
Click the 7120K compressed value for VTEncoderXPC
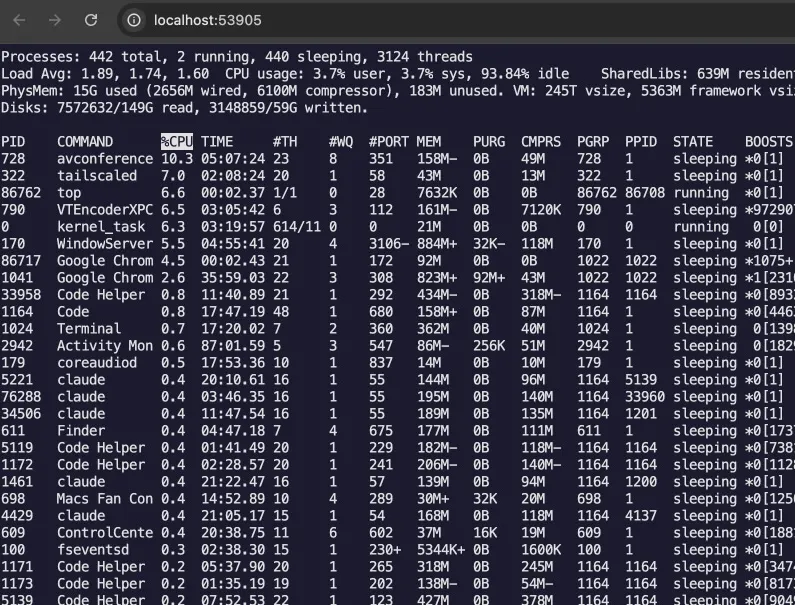pyautogui.click(x=541, y=209)
